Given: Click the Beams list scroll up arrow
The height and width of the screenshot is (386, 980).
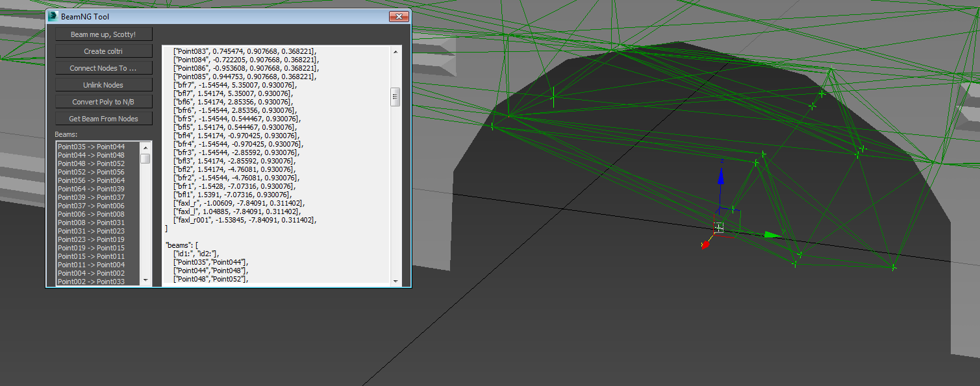Looking at the screenshot, I should click(x=145, y=147).
